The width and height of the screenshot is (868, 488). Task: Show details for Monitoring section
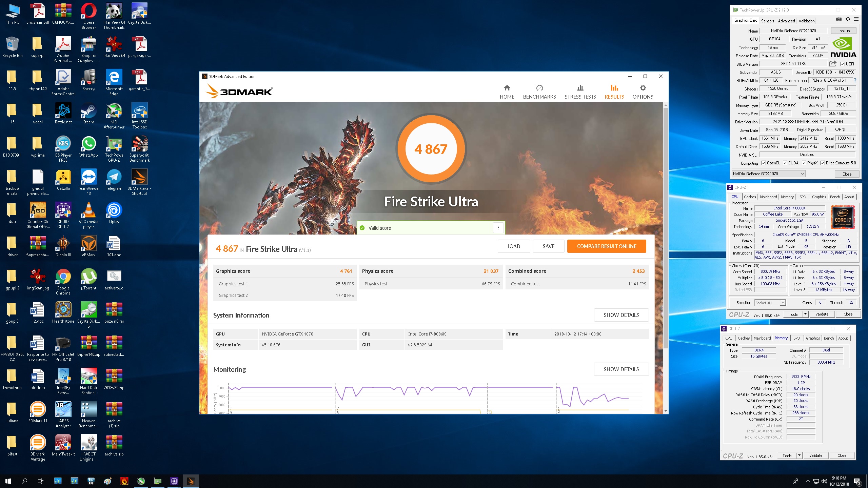[x=621, y=369]
